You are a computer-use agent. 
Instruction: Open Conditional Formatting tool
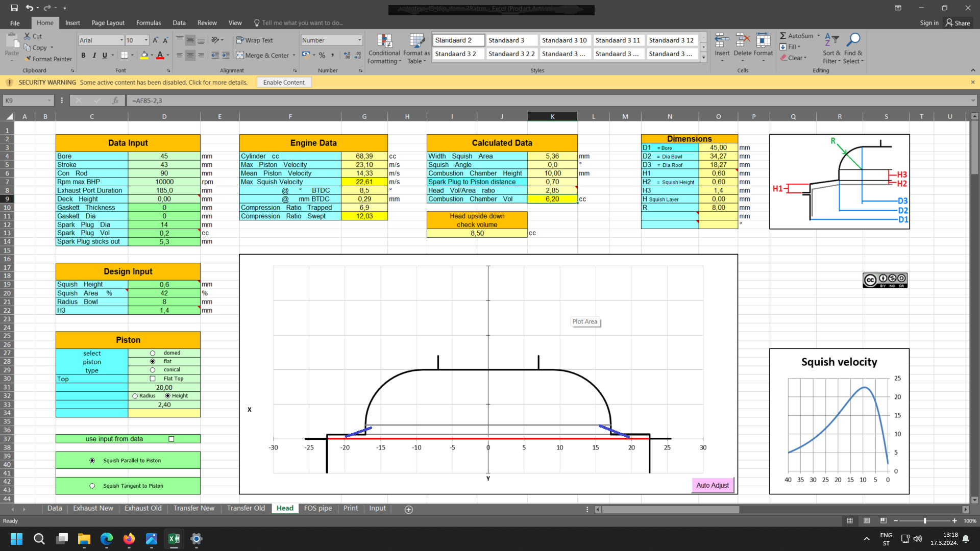(x=384, y=41)
